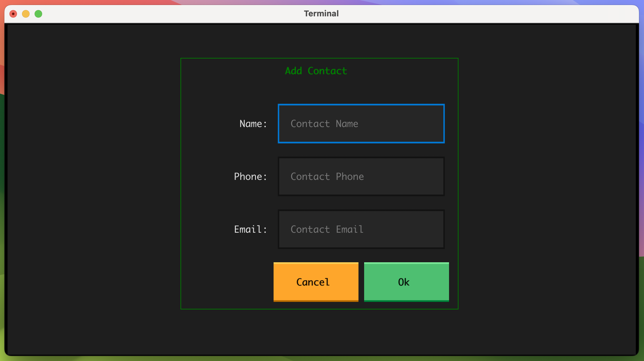This screenshot has width=644, height=361.
Task: Confirm the contact with Ok
Action: pyautogui.click(x=406, y=282)
